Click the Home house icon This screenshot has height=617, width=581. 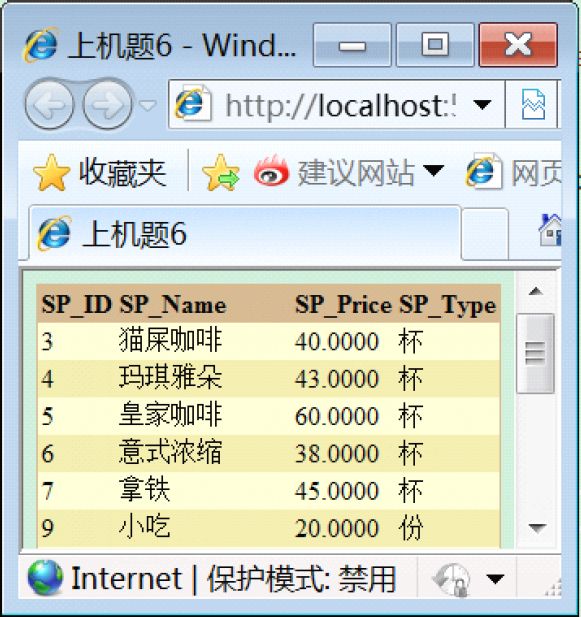click(550, 230)
